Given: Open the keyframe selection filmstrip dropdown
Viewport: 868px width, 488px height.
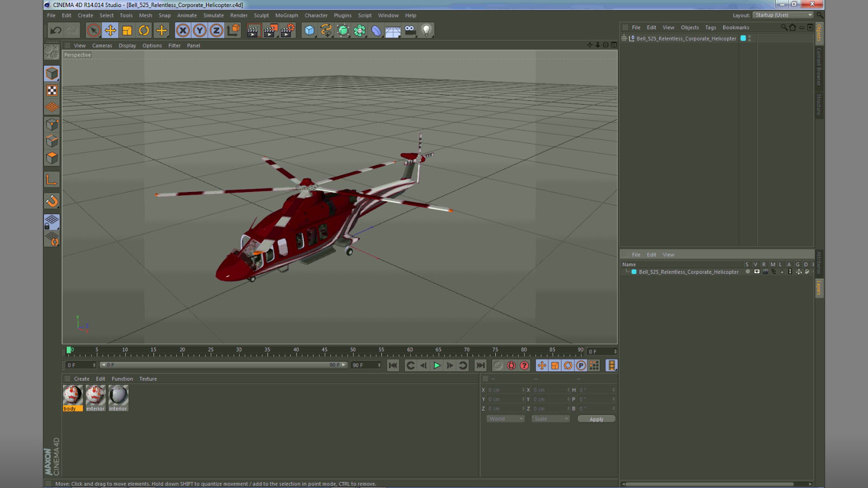Looking at the screenshot, I should pos(611,365).
